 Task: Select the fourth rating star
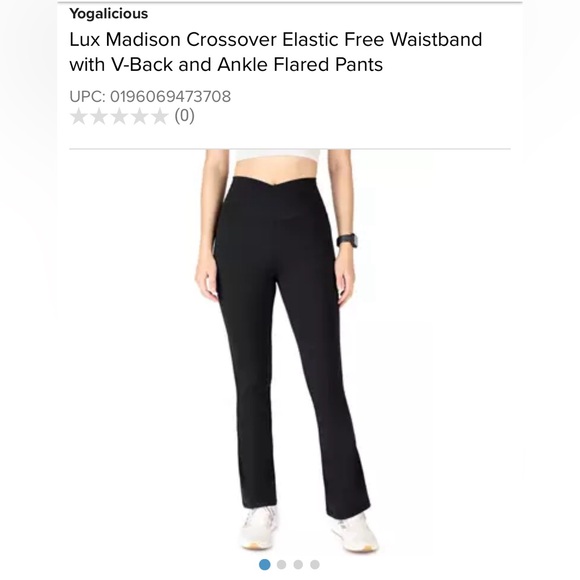(x=139, y=116)
